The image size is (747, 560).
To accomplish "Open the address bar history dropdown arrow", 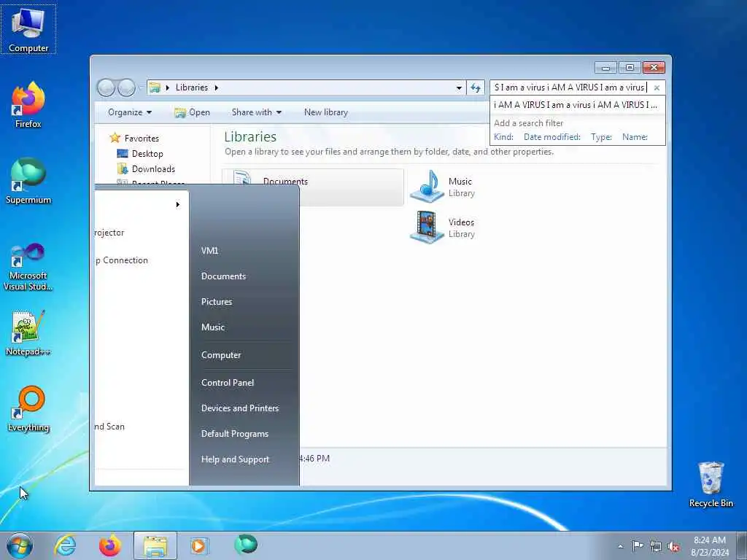I will (x=459, y=87).
